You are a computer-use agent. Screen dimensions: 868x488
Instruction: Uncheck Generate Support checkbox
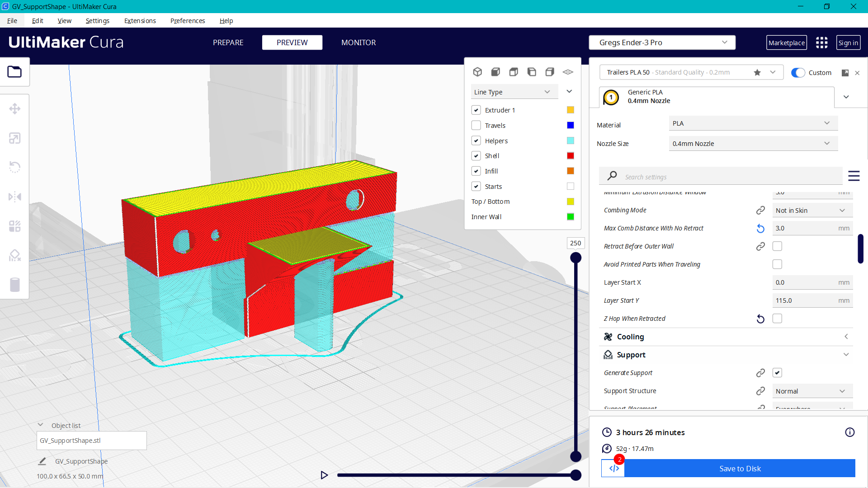click(777, 373)
